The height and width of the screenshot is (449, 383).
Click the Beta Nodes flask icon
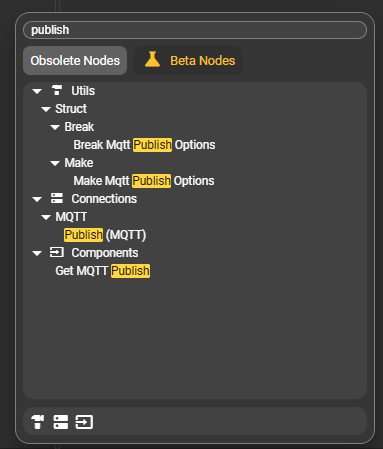point(153,60)
